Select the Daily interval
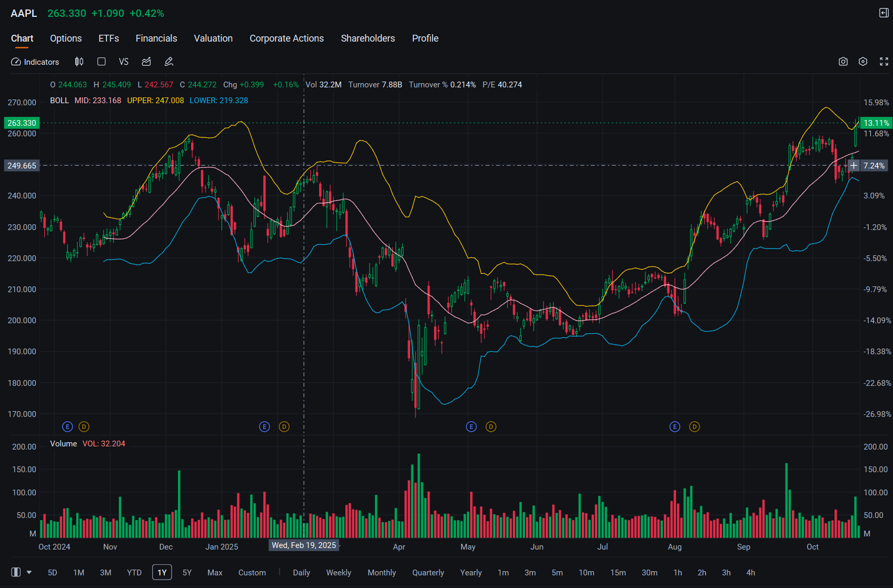This screenshot has height=588, width=893. point(302,573)
